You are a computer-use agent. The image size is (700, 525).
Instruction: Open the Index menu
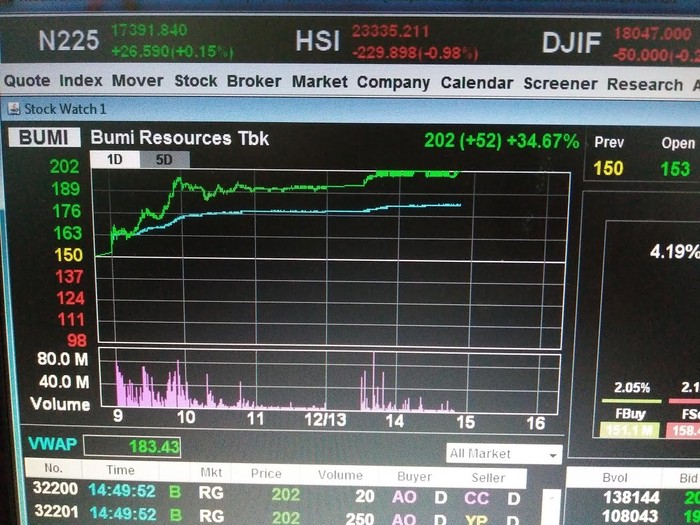click(x=81, y=81)
